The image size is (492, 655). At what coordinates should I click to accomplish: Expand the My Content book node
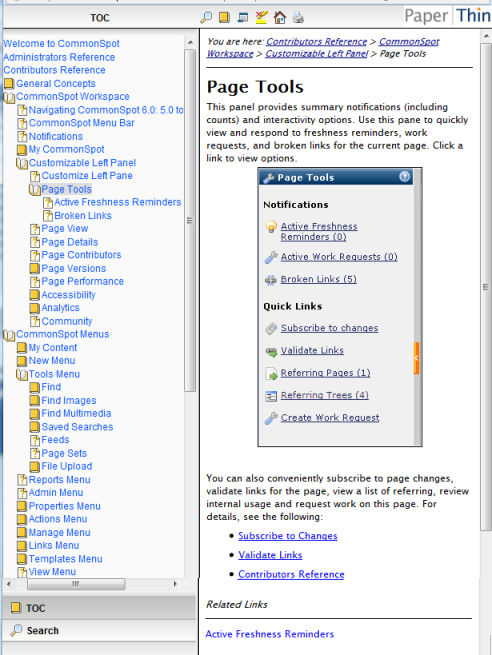(22, 348)
